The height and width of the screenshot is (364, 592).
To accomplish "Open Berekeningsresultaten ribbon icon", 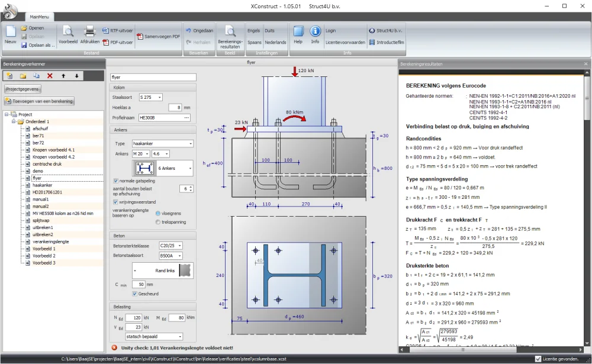I will tap(230, 32).
